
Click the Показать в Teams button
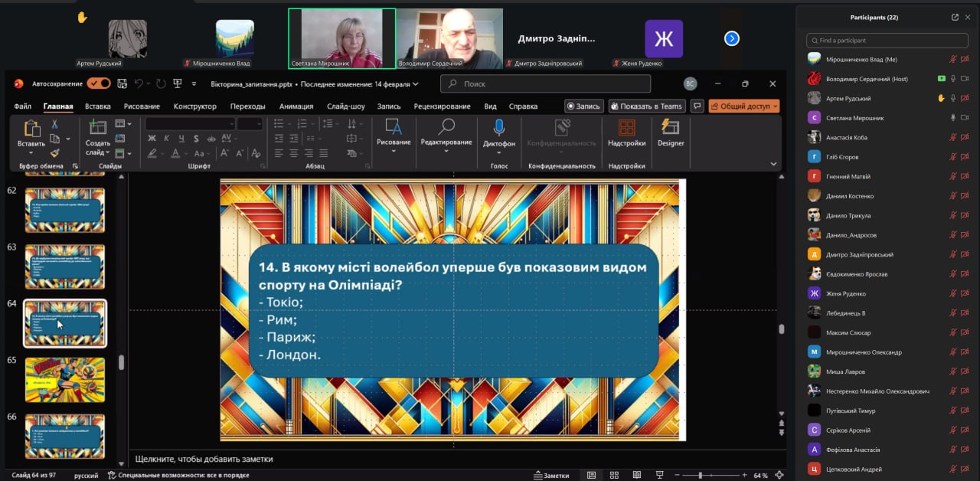[x=647, y=106]
